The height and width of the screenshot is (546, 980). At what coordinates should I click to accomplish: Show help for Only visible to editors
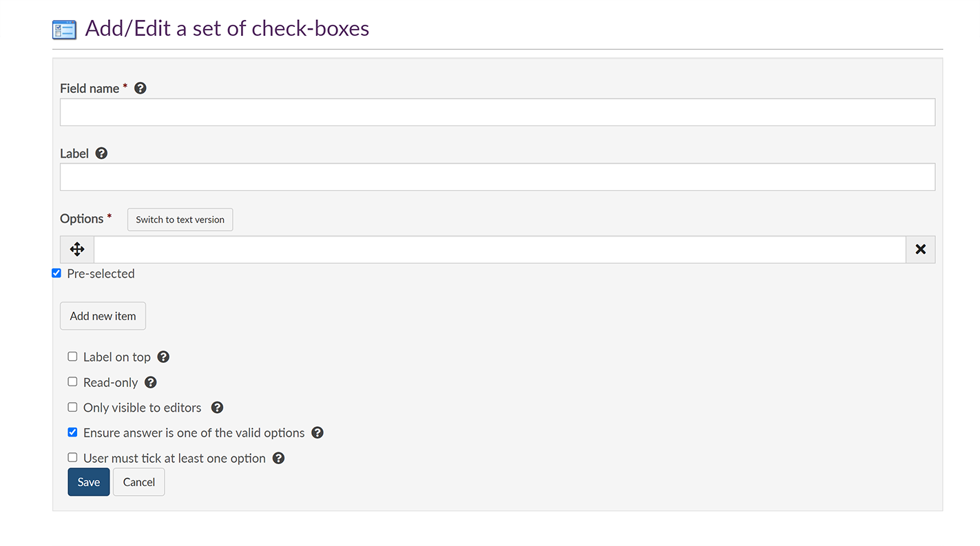(x=217, y=408)
